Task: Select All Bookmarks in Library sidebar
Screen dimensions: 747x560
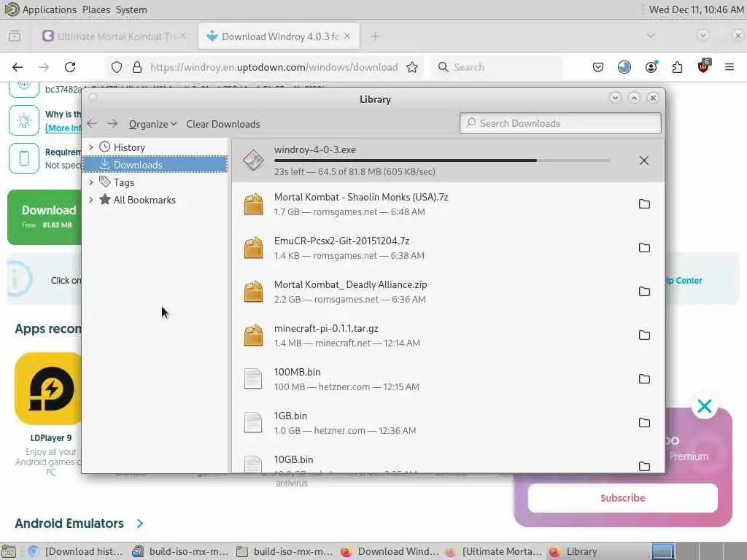Action: click(144, 200)
